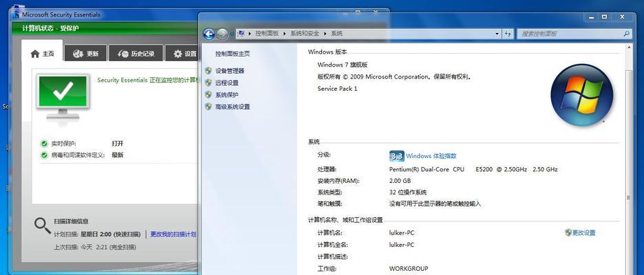
Task: Click the Service Pack 1 text
Action: 337,88
